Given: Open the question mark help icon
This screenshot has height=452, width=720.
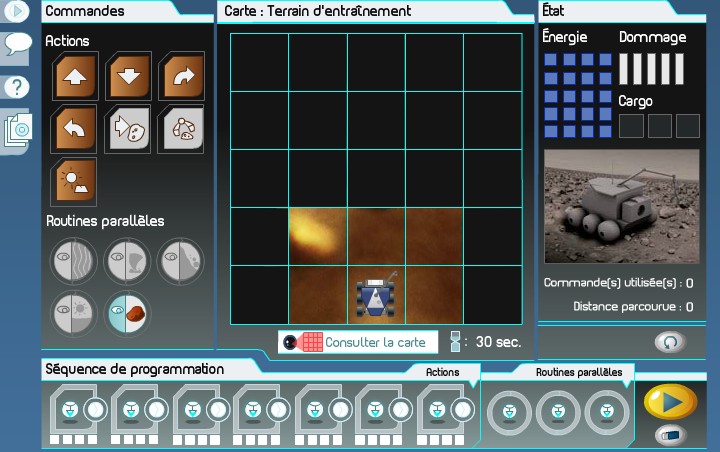Looking at the screenshot, I should tap(17, 87).
